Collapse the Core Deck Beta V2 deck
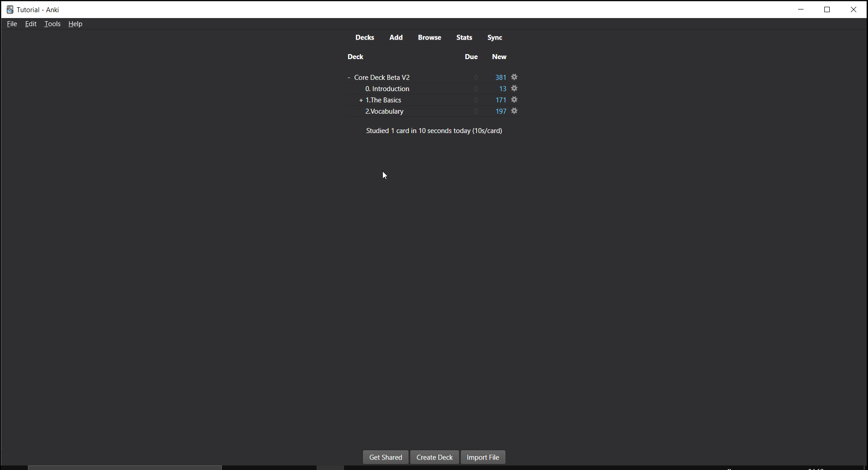This screenshot has height=470, width=868. click(349, 78)
